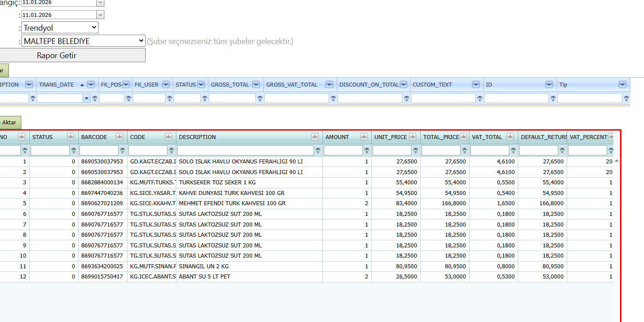Screen dimensions: 644x322
Task: Open CODE column header dropdown arrow
Action: point(168,137)
